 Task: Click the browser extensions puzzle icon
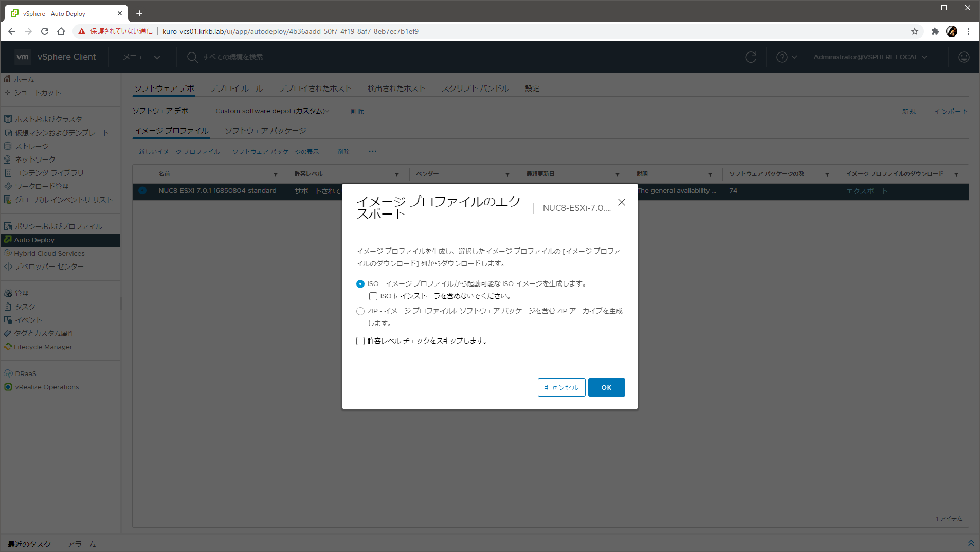pyautogui.click(x=935, y=31)
